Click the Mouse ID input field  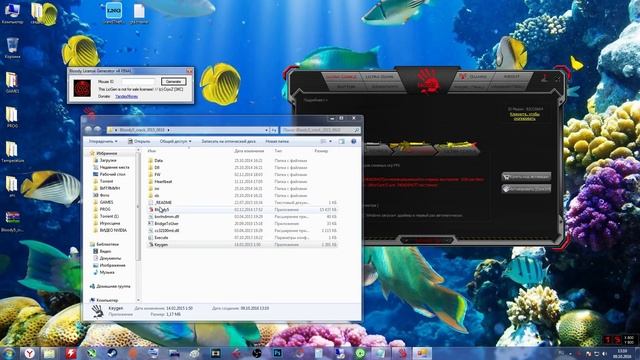point(138,82)
